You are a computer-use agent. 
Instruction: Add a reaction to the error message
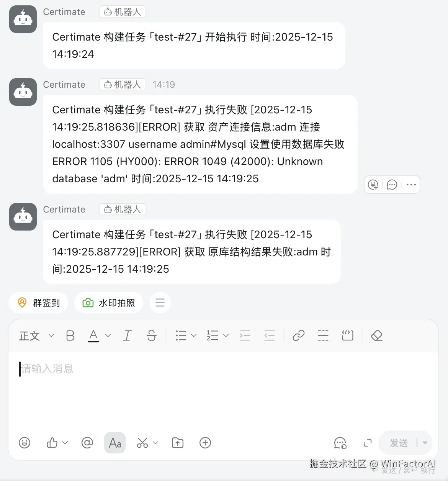click(x=373, y=185)
